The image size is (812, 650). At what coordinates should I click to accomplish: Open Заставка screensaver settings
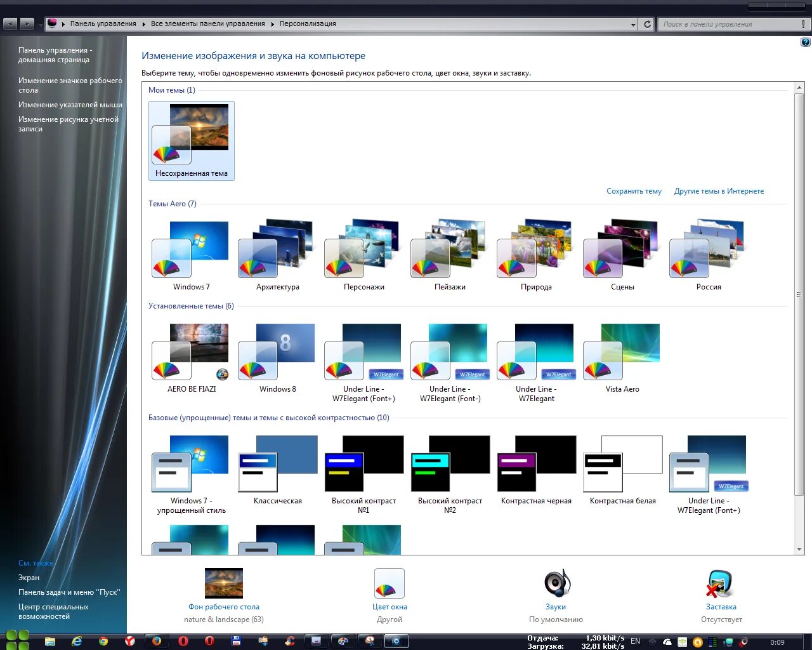[721, 607]
